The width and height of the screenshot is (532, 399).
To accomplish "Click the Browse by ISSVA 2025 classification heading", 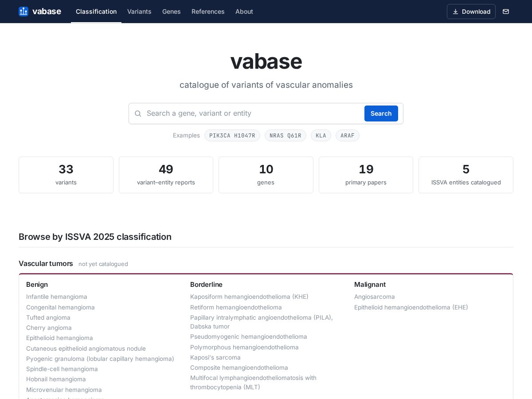I will click(95, 237).
